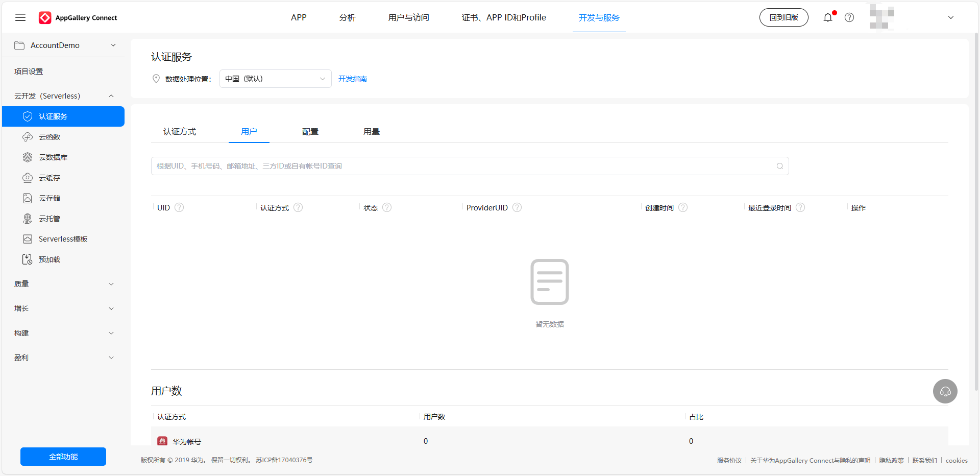Click the 云缓存 cache icon
The height and width of the screenshot is (476, 980).
pyautogui.click(x=28, y=178)
